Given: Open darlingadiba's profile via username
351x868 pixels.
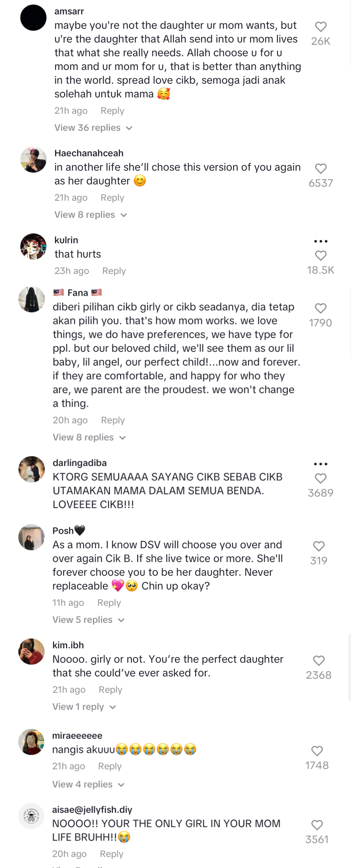Looking at the screenshot, I should point(79,463).
